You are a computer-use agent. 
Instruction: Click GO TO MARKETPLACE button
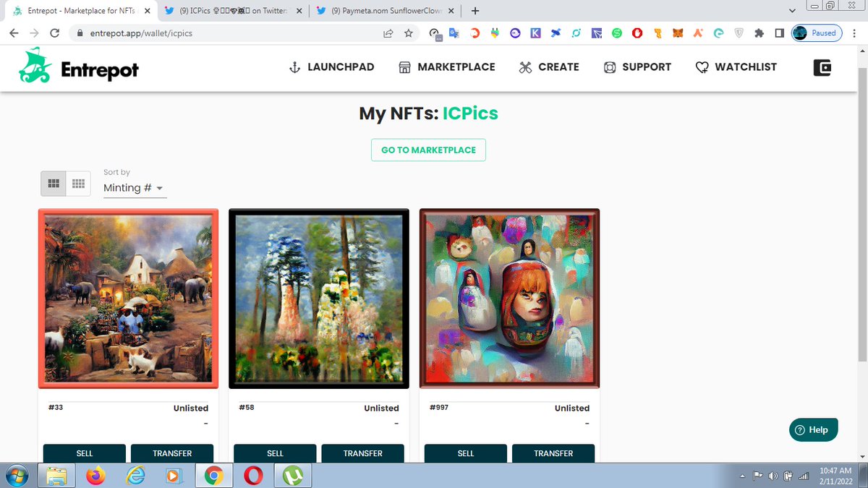tap(428, 150)
